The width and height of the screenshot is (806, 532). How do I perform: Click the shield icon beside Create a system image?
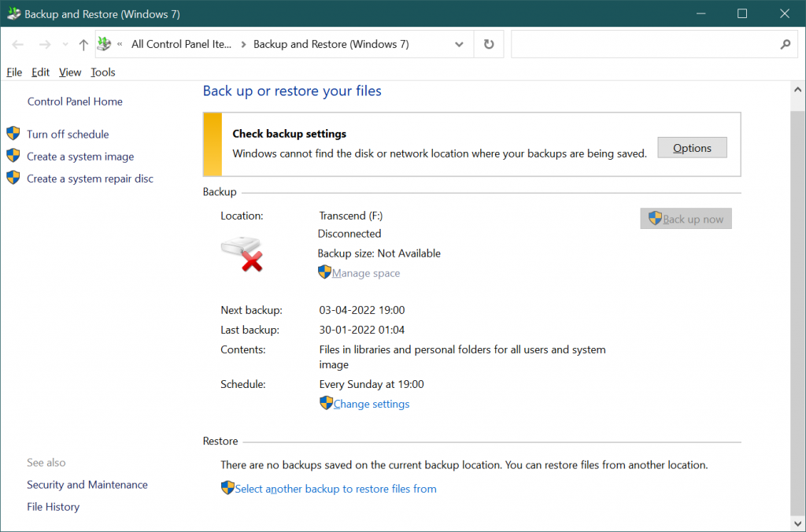click(x=13, y=156)
